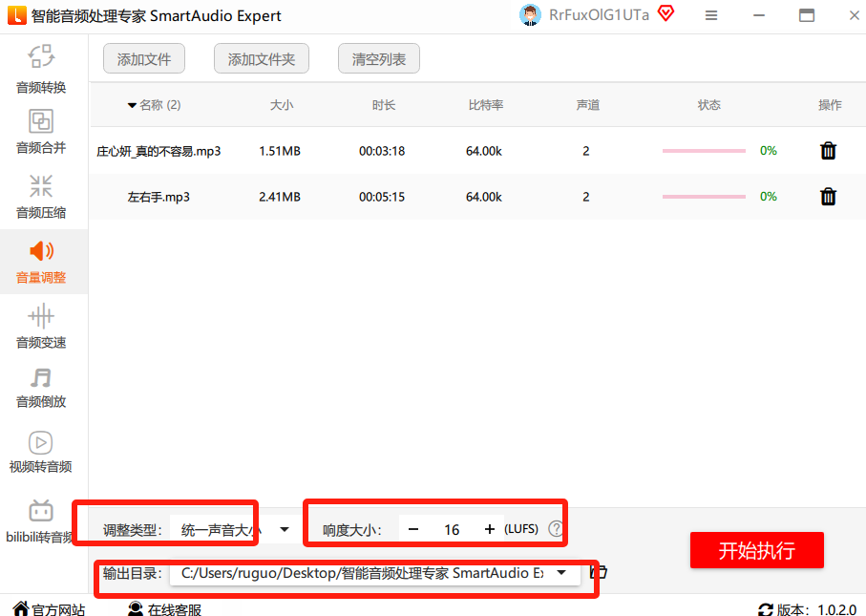Maximize the SmartAudio Expert window

[x=807, y=15]
